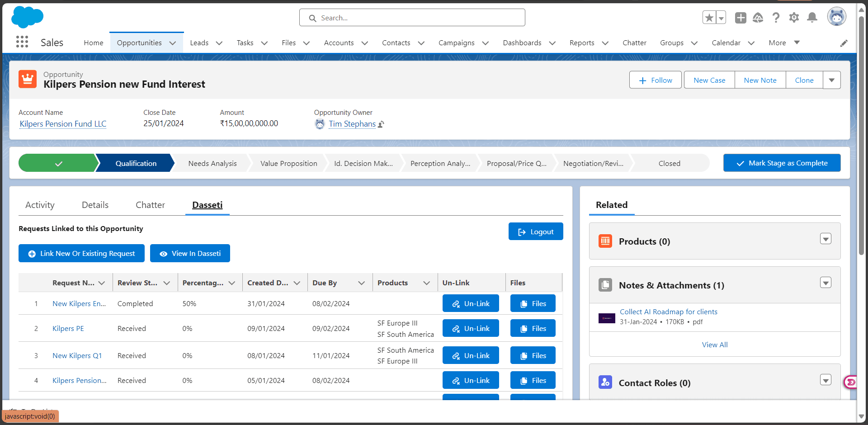
Task: Click inside the Search field
Action: coord(412,18)
